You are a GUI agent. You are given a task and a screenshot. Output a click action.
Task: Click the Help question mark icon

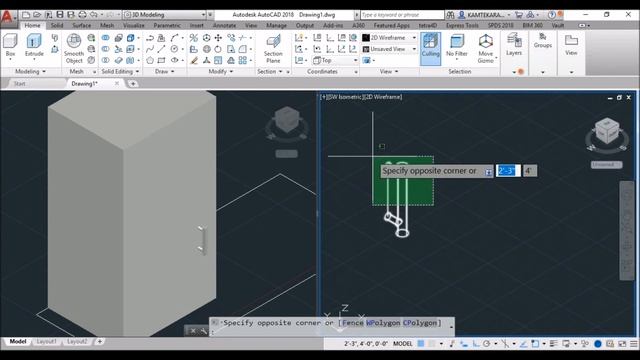[x=551, y=15]
